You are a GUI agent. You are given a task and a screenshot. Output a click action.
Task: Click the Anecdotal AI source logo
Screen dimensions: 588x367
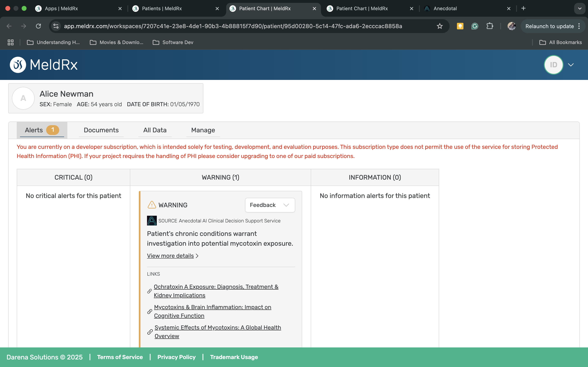(152, 221)
